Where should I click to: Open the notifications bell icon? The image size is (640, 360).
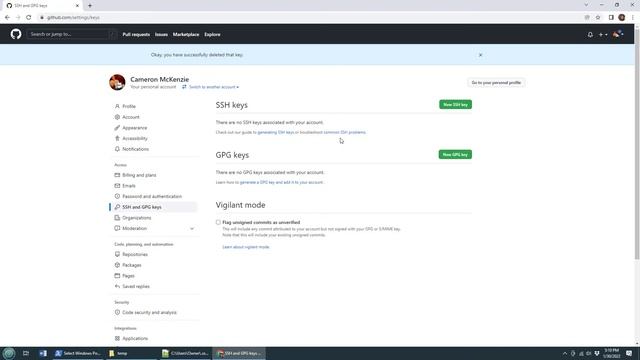(x=590, y=35)
